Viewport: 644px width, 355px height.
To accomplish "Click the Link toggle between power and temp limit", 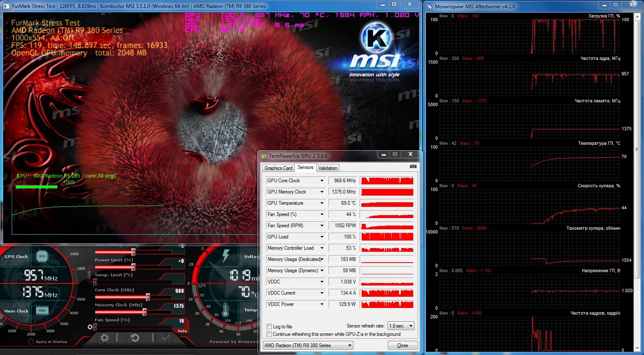I will pos(89,274).
